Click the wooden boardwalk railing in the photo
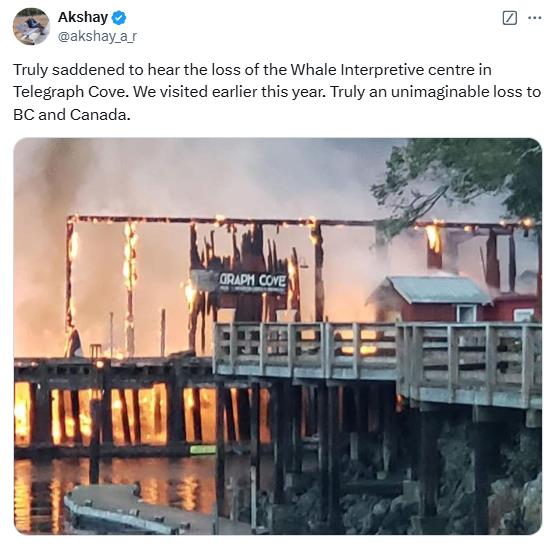Image resolution: width=552 pixels, height=551 pixels. coord(377,359)
